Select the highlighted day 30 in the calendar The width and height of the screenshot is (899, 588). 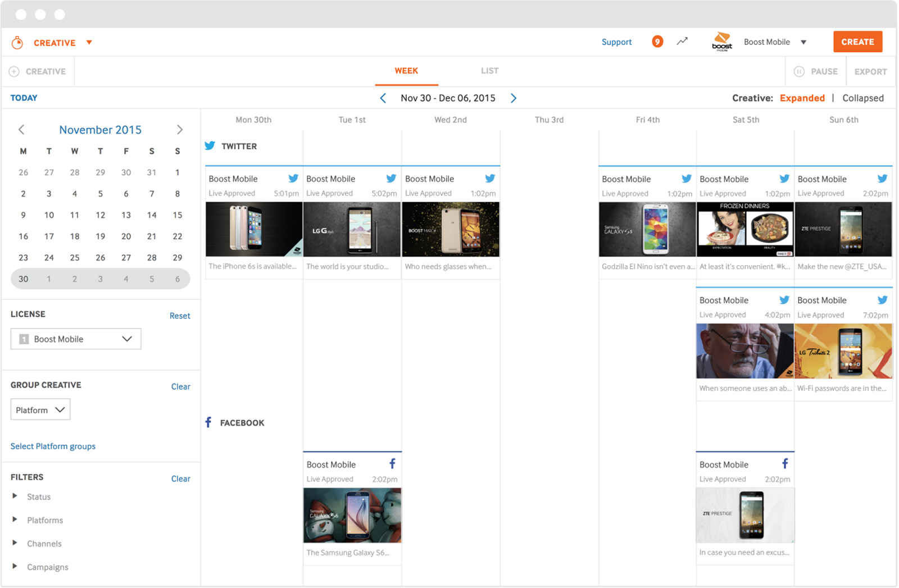24,279
